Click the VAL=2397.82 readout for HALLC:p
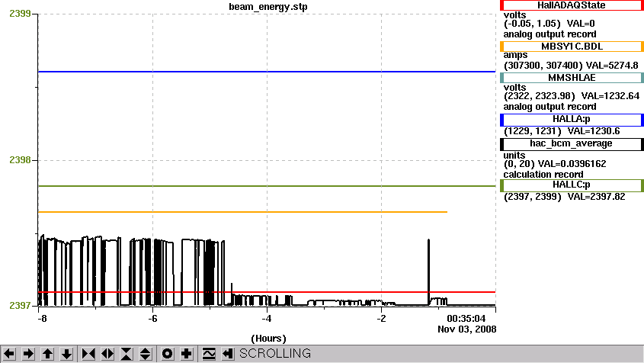Viewport: 644px width, 363px height. point(596,197)
